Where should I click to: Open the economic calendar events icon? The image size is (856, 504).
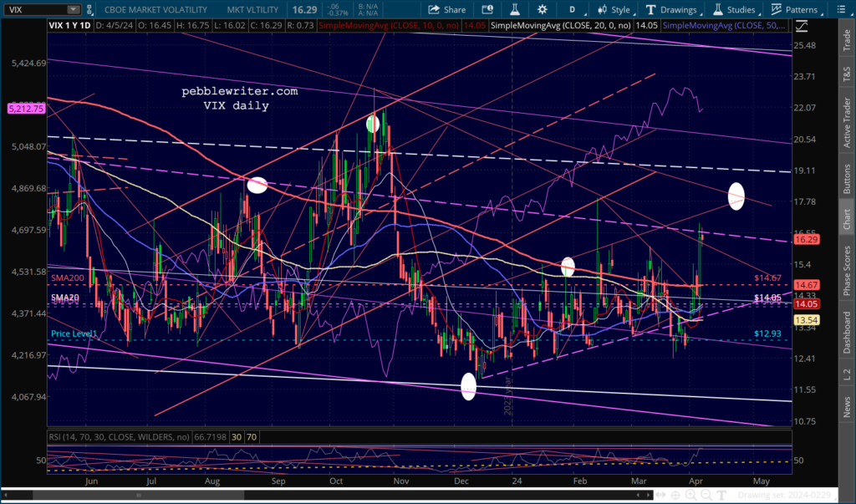point(487,9)
